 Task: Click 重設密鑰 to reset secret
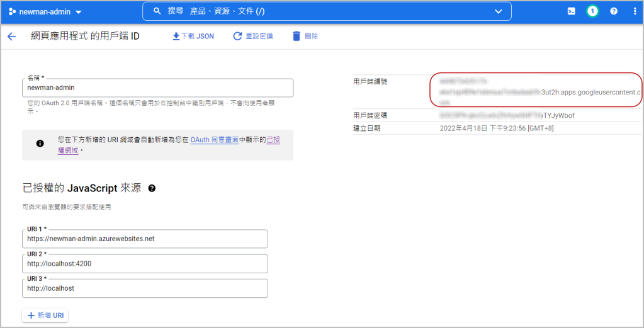(253, 37)
